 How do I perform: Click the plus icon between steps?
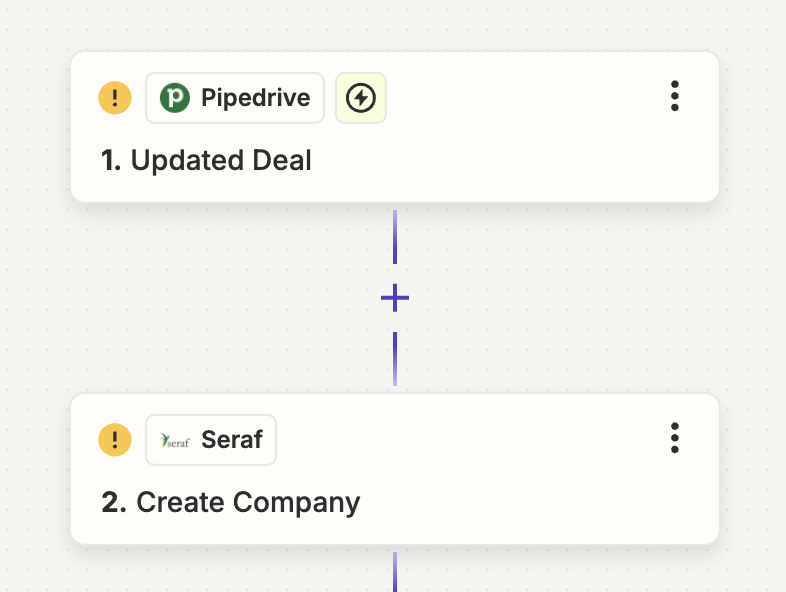coord(395,298)
